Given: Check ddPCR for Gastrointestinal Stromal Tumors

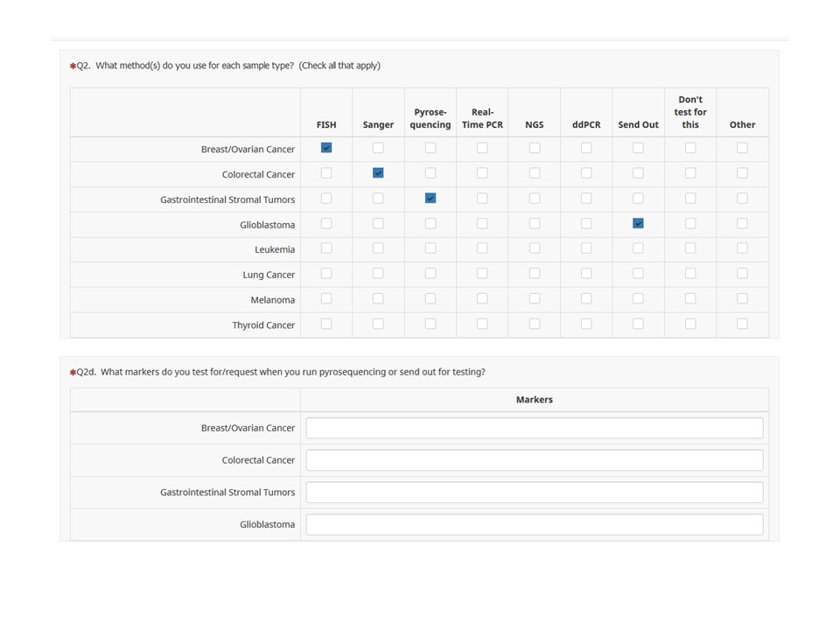Looking at the screenshot, I should coord(586,199).
